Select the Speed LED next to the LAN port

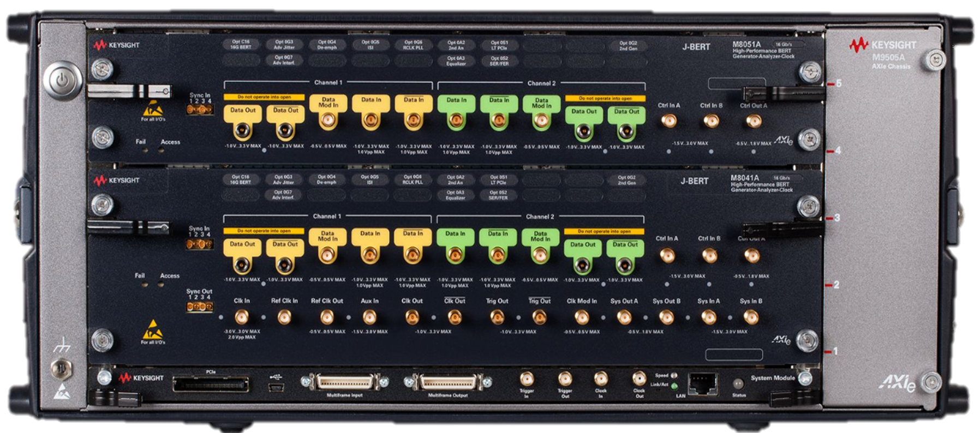coord(674,375)
